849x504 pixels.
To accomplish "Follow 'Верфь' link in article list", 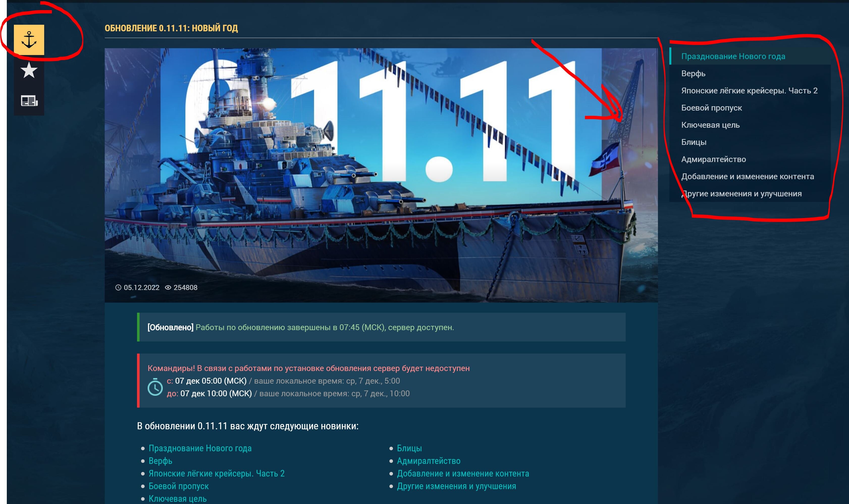I will point(160,461).
